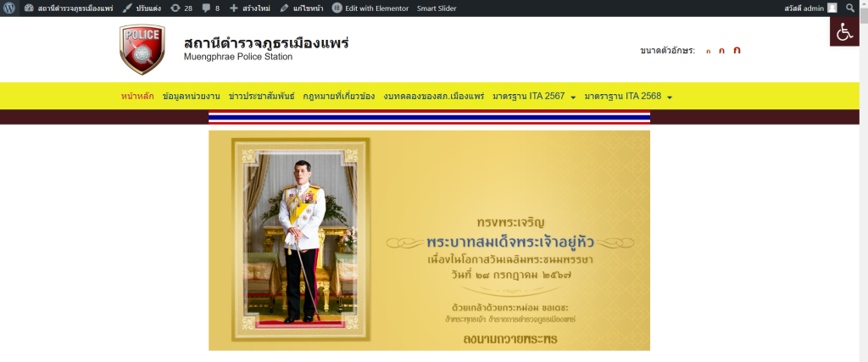This screenshot has width=868, height=362.
Task: Expand มาตราฐาน ITA 2568 dropdown arrow
Action: point(670,97)
